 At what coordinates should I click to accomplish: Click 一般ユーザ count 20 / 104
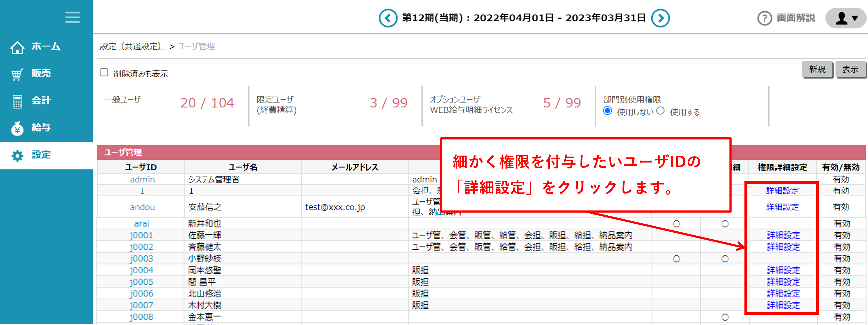coord(207,103)
